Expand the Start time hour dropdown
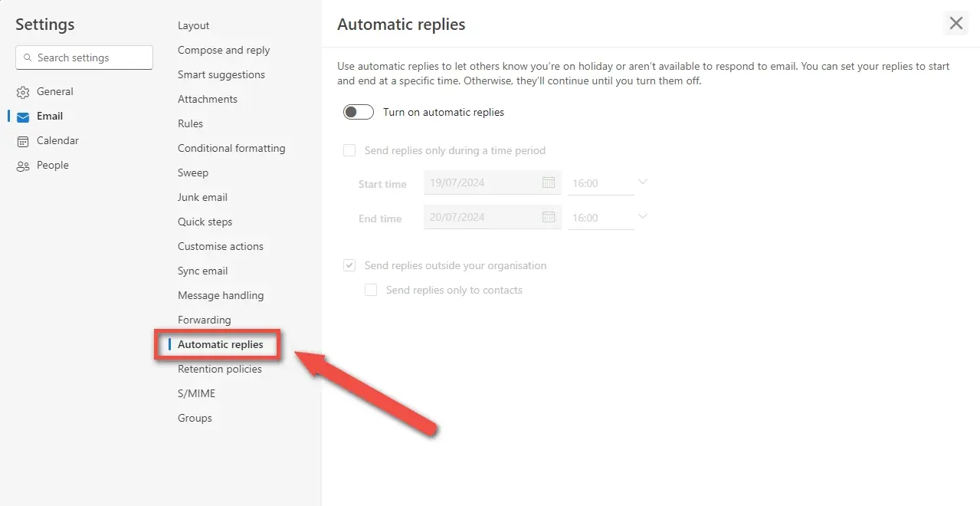The width and height of the screenshot is (980, 506). point(643,182)
